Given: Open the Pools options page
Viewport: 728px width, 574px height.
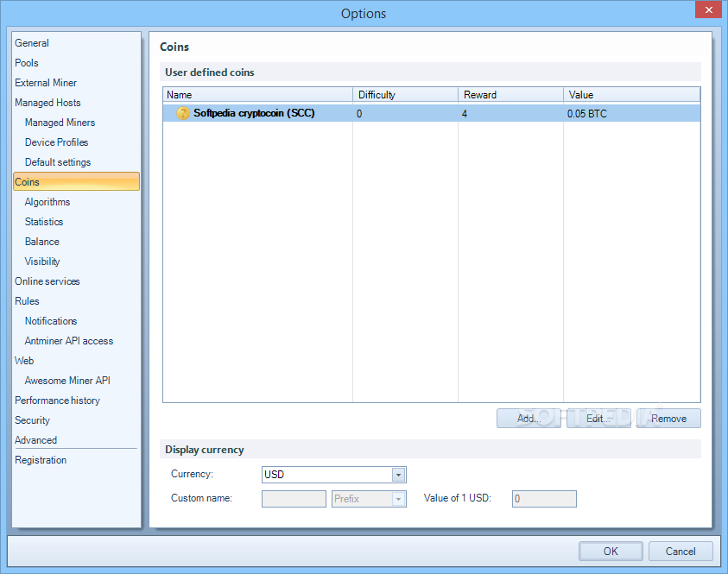Looking at the screenshot, I should [27, 63].
